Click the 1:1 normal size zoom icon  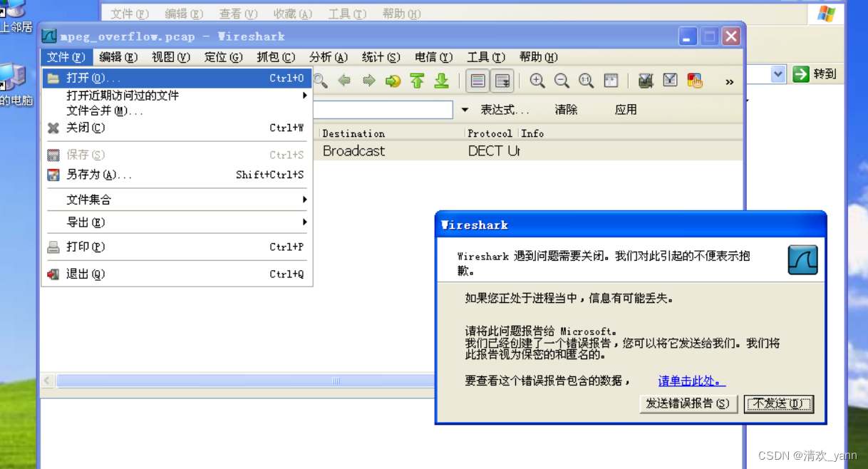click(x=586, y=81)
